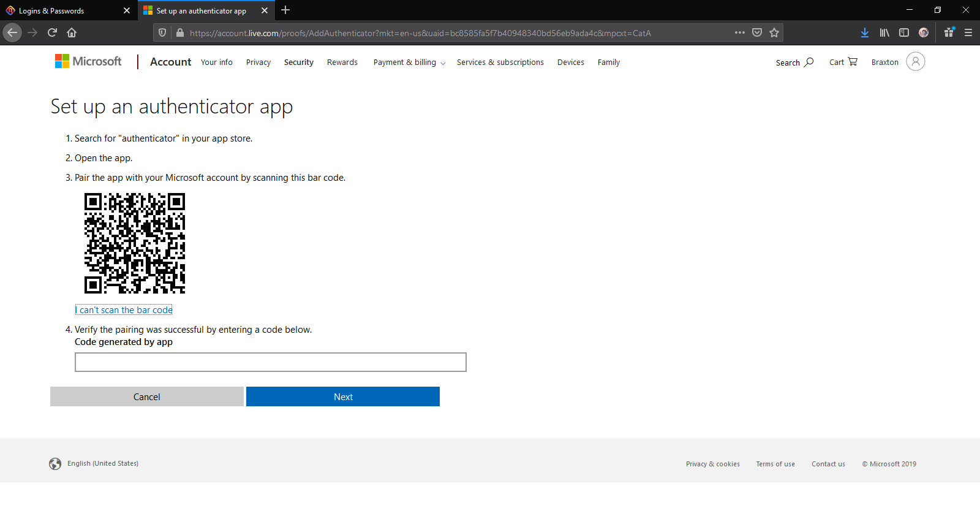Open the Braxton account profile avatar
This screenshot has width=980, height=527.
pos(916,61)
